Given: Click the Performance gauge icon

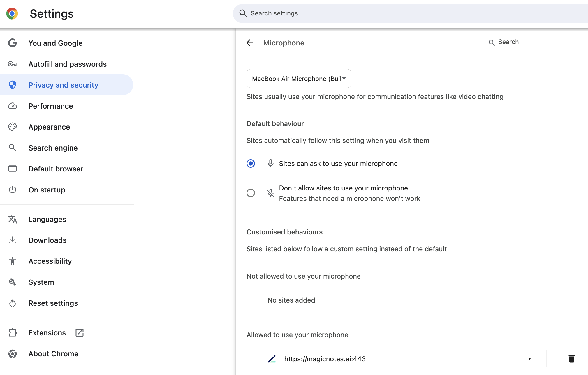Looking at the screenshot, I should (x=13, y=106).
